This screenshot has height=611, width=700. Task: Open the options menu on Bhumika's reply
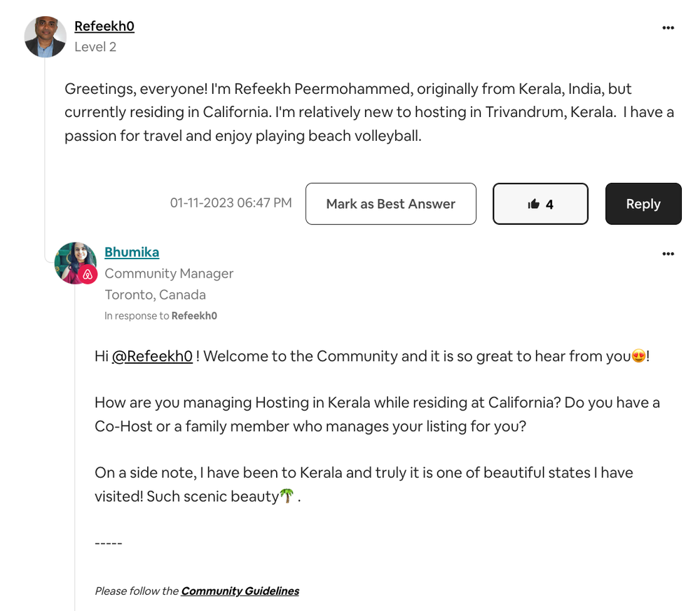coord(668,254)
